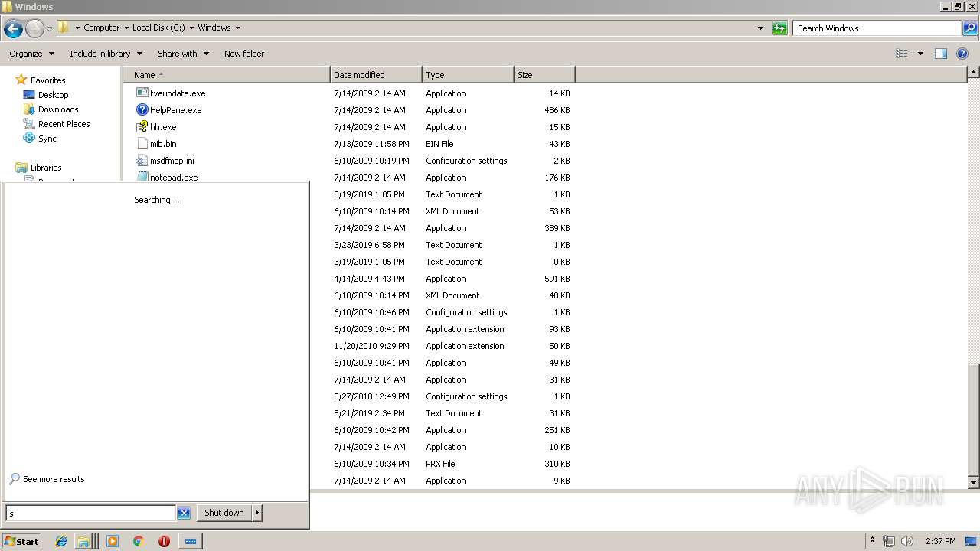The height and width of the screenshot is (551, 980).
Task: Select the hh.exe file icon
Action: click(x=142, y=126)
